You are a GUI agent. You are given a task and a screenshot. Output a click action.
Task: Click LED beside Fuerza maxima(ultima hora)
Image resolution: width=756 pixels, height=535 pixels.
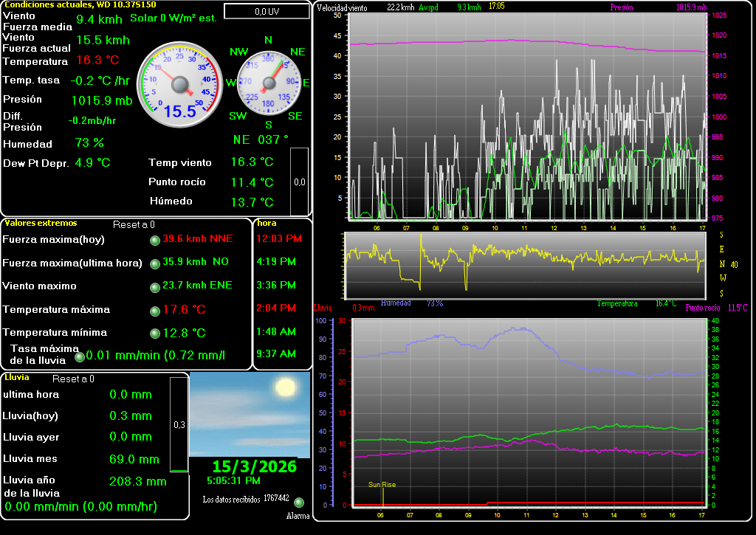[155, 263]
